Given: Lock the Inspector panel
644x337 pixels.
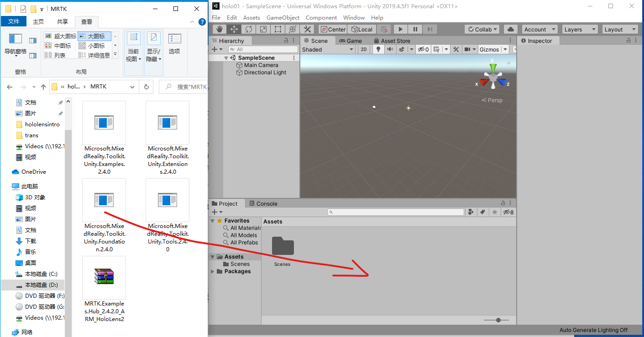Looking at the screenshot, I should 628,41.
